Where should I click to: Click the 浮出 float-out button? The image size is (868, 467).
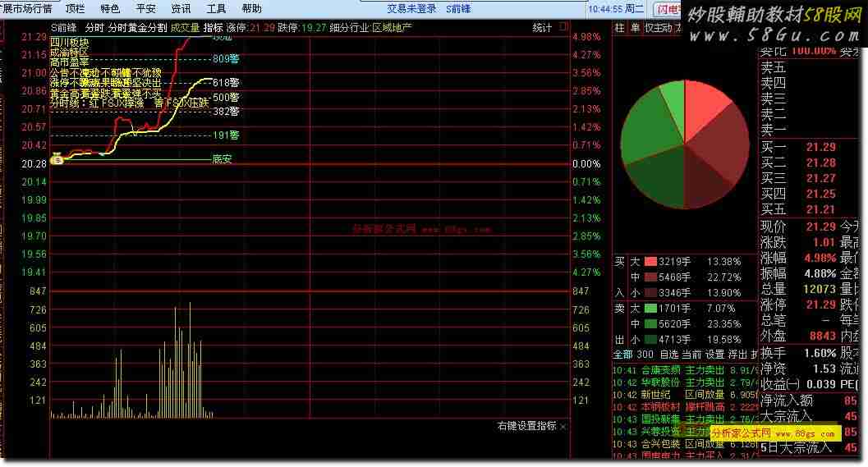737,354
